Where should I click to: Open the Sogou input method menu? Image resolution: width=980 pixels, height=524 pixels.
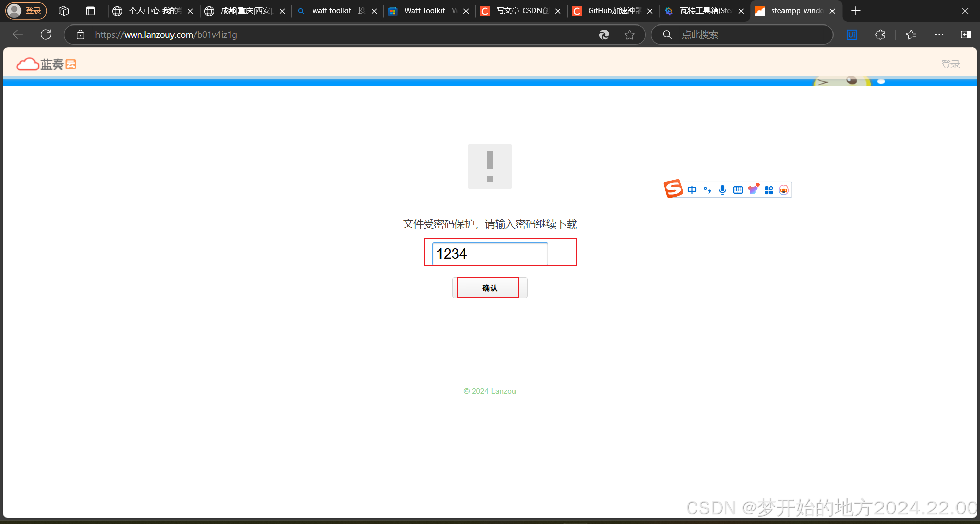tap(673, 189)
